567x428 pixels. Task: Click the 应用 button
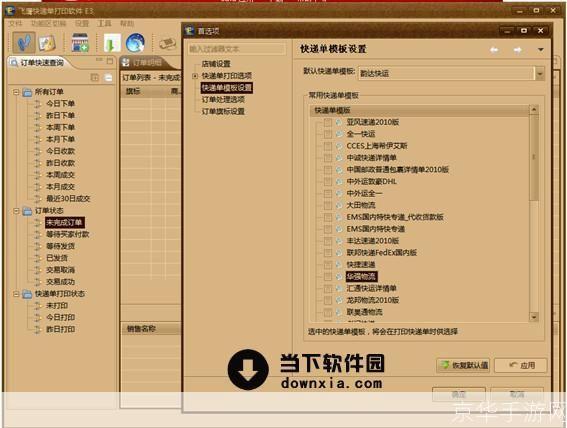click(521, 365)
